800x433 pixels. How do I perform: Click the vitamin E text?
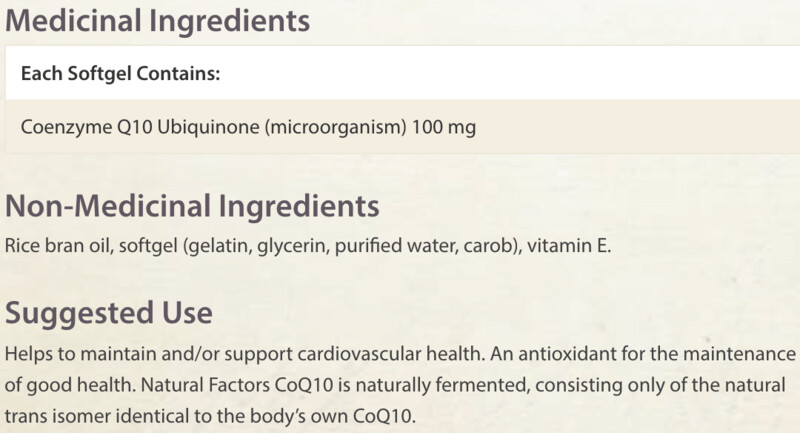569,246
